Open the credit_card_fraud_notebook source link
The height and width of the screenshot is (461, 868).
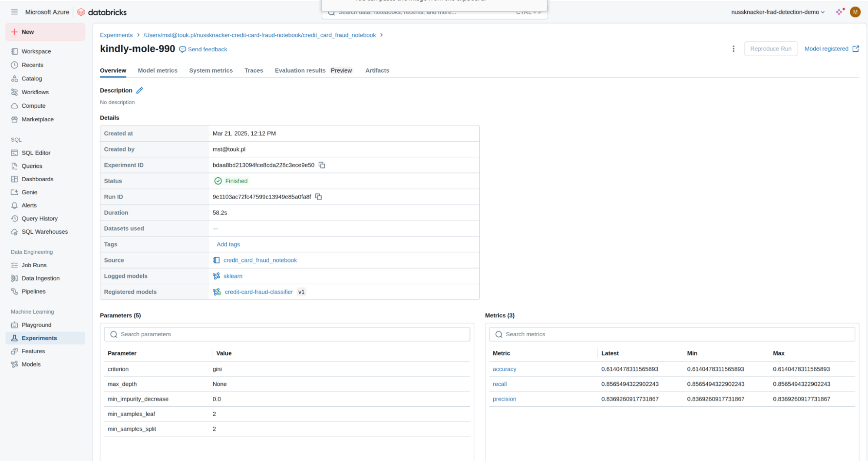click(x=260, y=260)
